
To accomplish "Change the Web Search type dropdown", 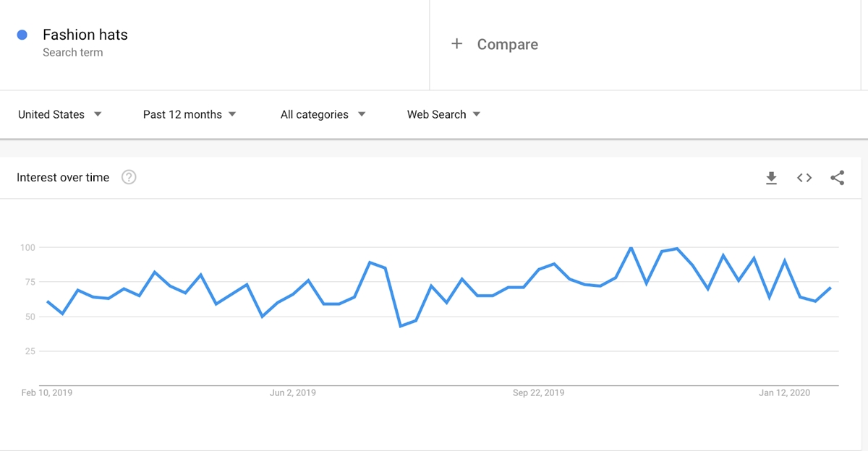I will click(443, 114).
